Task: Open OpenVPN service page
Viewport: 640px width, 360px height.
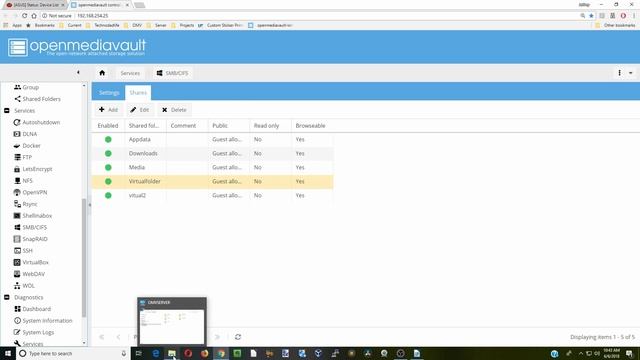Action: pyautogui.click(x=31, y=192)
